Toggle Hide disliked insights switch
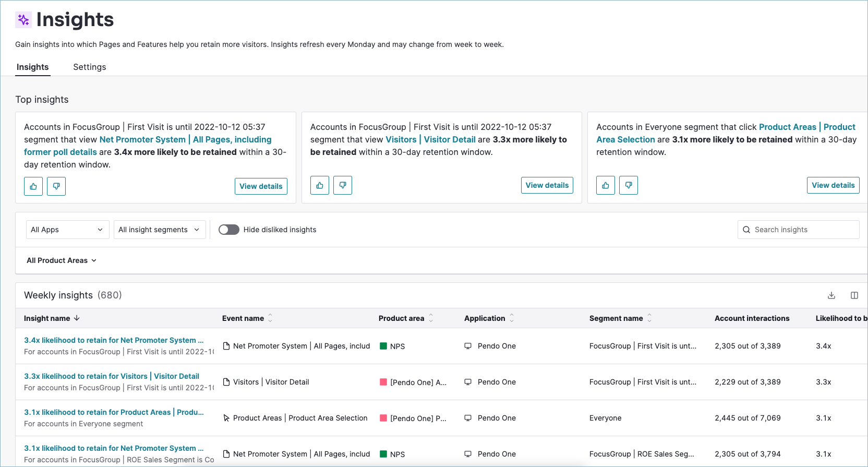 point(229,230)
